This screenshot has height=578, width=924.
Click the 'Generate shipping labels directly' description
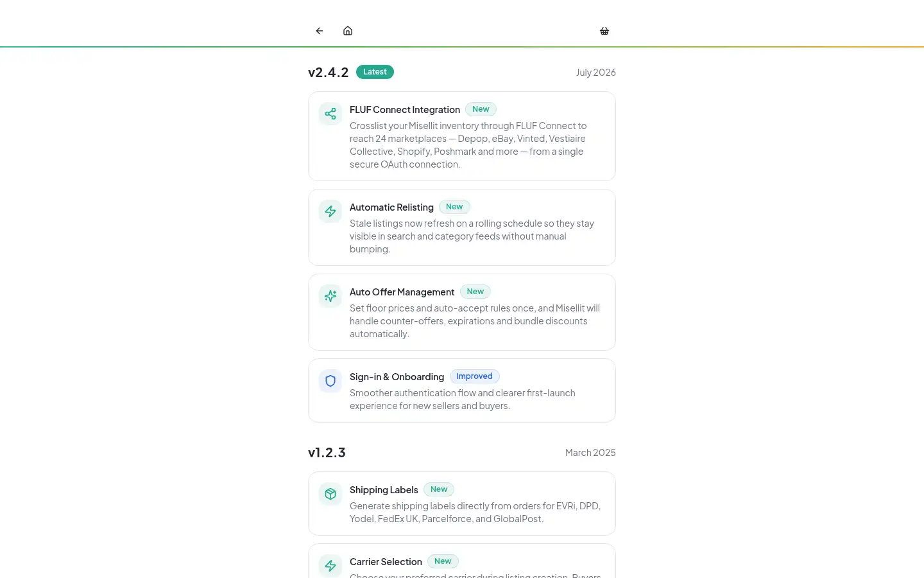point(475,512)
